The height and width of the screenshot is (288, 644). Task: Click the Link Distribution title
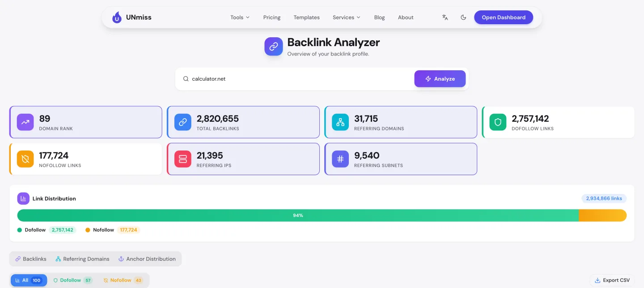click(x=54, y=198)
